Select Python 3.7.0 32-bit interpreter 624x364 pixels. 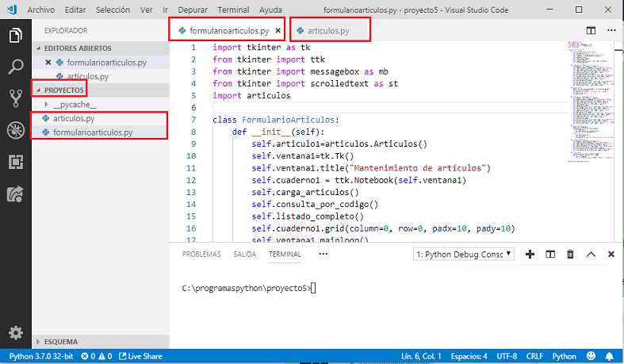coord(41,356)
